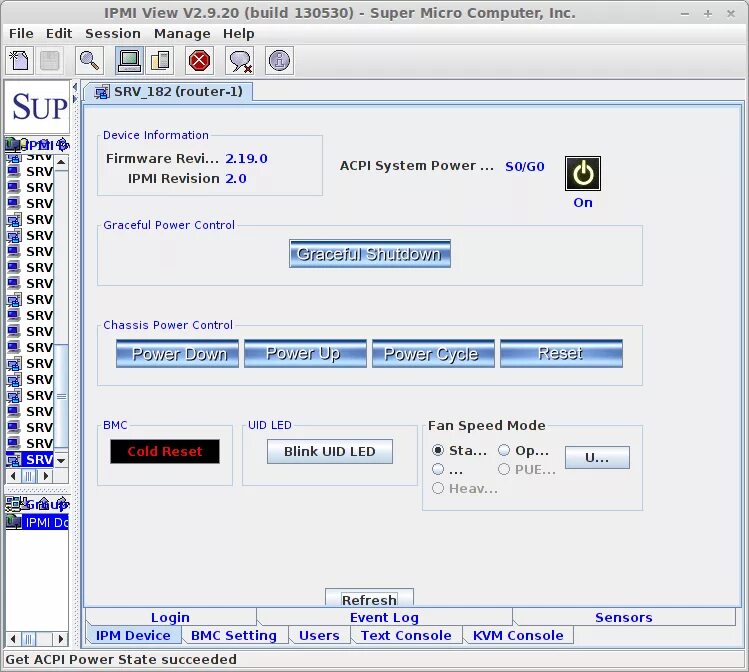Viewport: 749px width, 672px height.
Task: Collapse the sidebar using the left-pointing divider arrow
Action: click(75, 87)
